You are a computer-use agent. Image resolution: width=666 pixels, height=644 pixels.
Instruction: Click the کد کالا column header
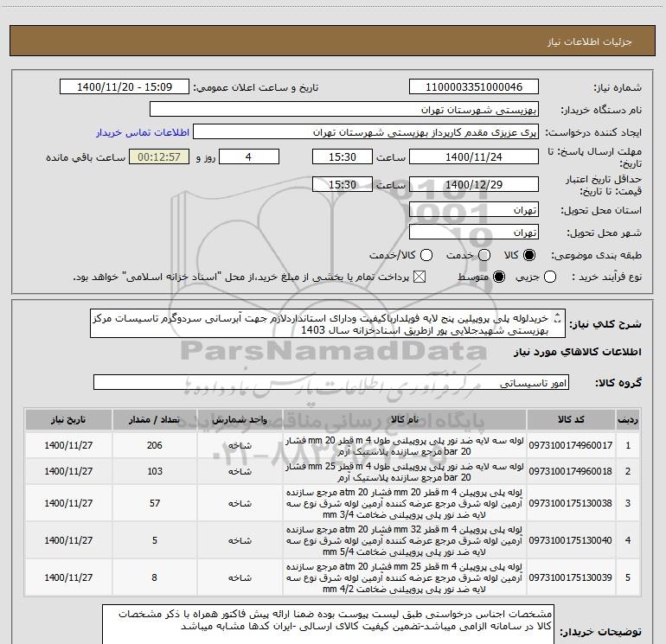pyautogui.click(x=571, y=419)
